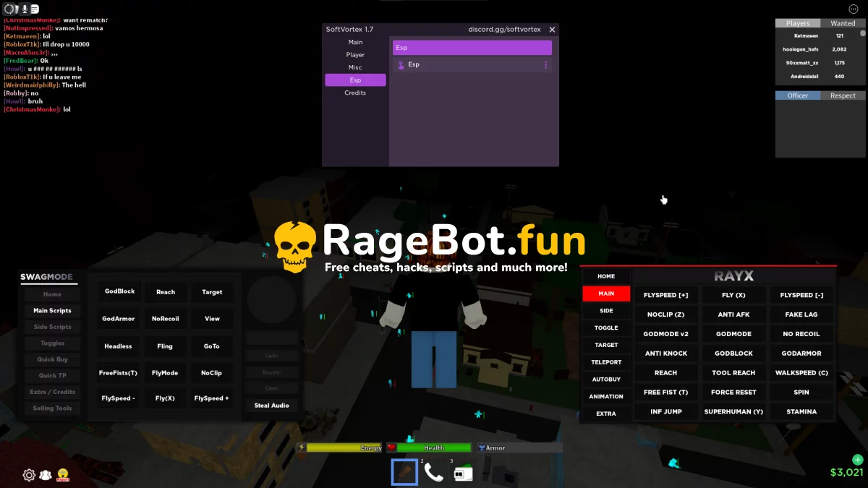
Task: Open the crew people icon
Action: 46,475
